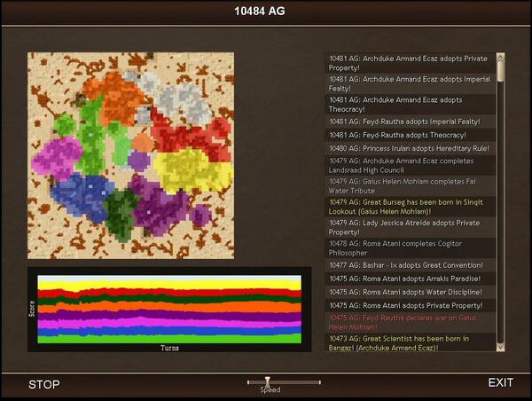Select 'Lady Jessica Atreide adopts Private Property' entry
532x401 pixels.
click(x=411, y=227)
